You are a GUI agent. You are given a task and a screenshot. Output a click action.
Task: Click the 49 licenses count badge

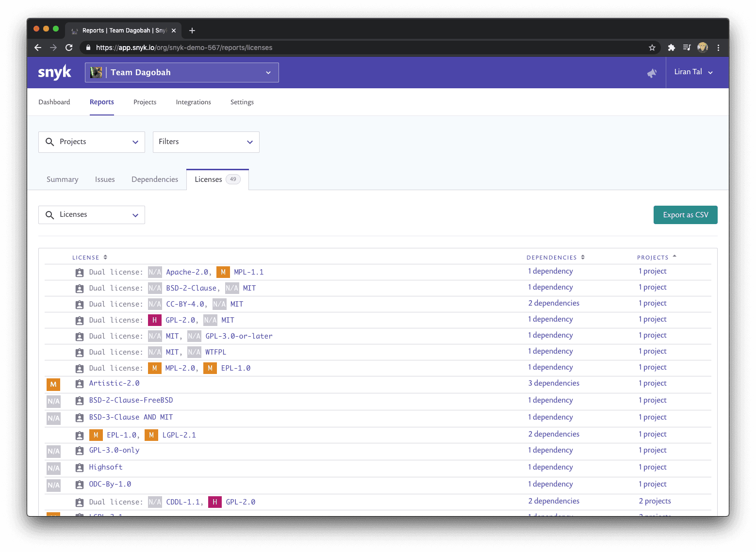coord(233,179)
